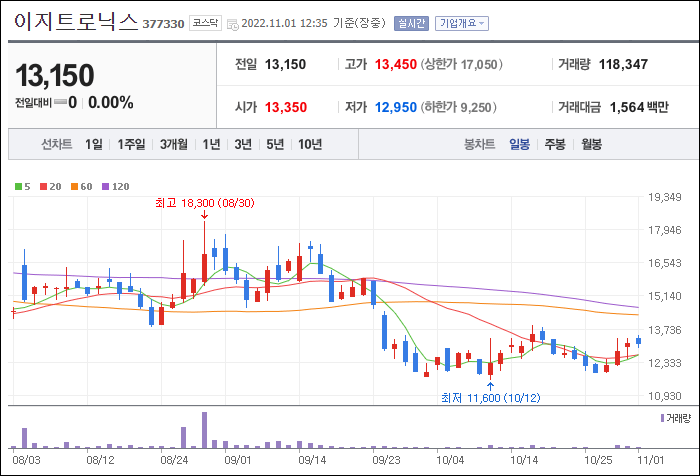Click the 거래량 volume legend marker

click(662, 418)
